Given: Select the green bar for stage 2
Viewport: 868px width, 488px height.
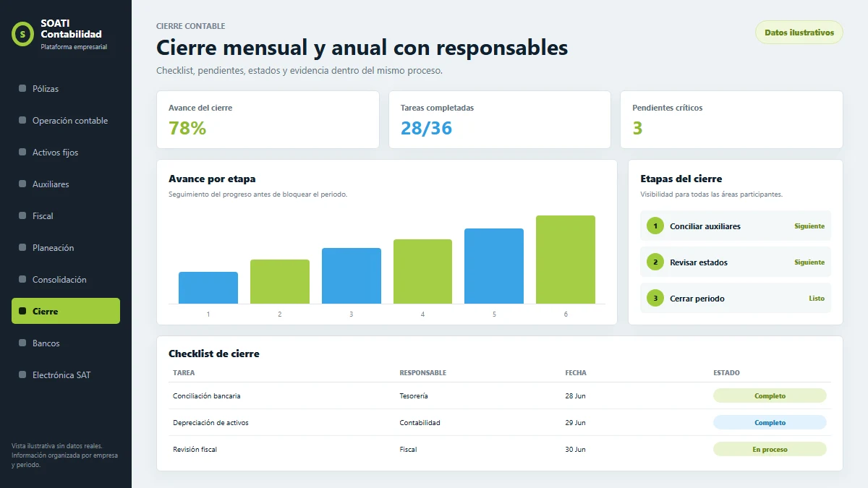Looking at the screenshot, I should click(x=280, y=282).
